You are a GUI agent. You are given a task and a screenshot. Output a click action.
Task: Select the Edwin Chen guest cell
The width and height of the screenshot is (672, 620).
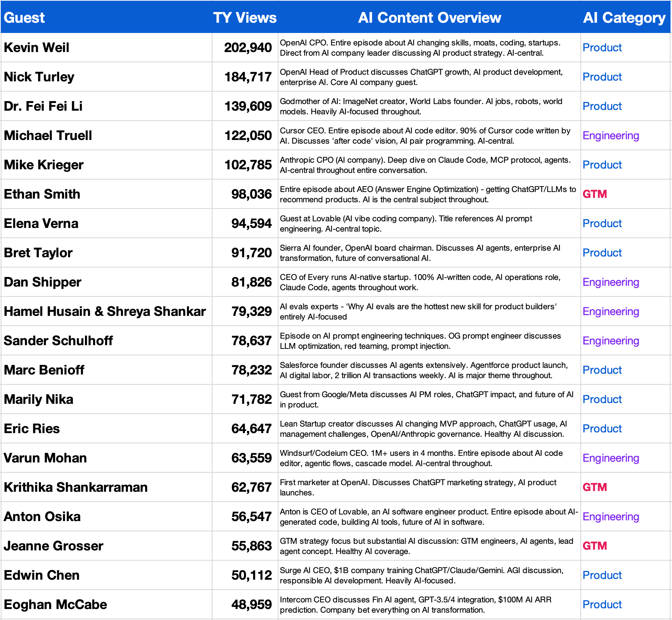106,575
